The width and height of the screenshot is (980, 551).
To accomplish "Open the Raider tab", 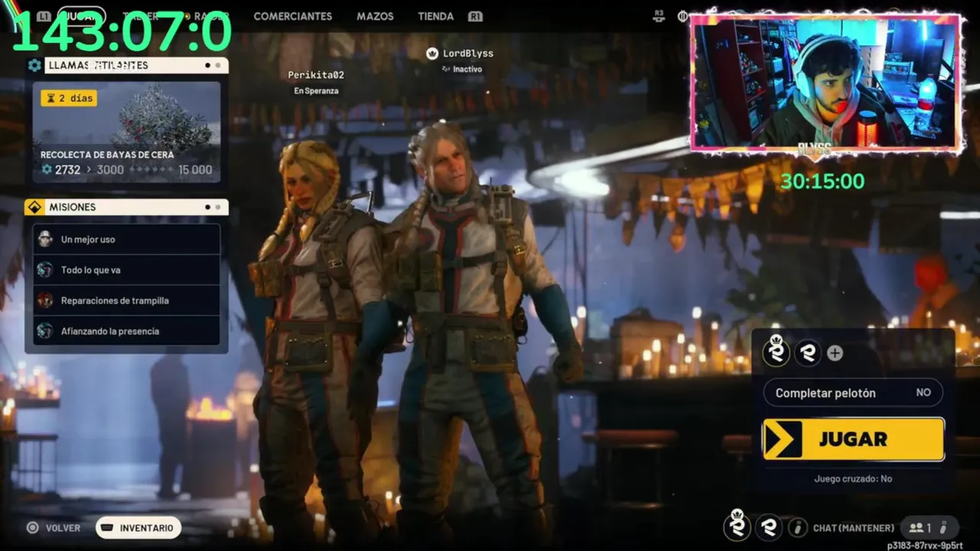I will point(211,16).
